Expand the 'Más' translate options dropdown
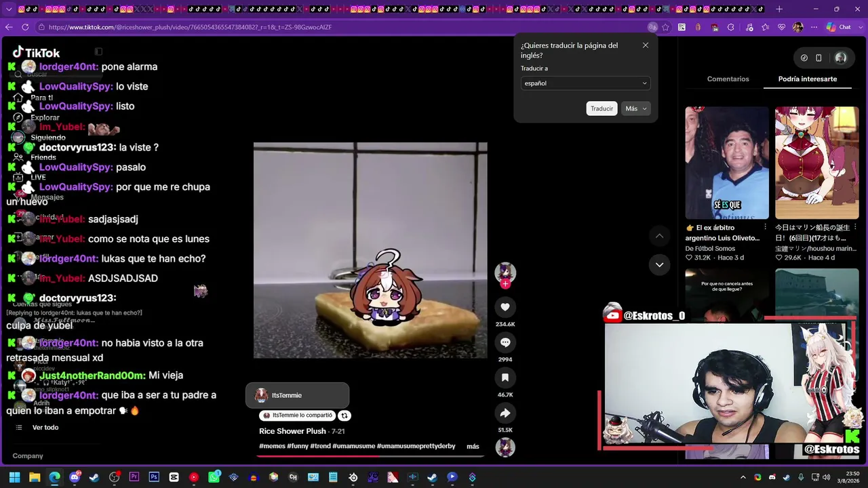Viewport: 868px width, 488px height. 636,108
